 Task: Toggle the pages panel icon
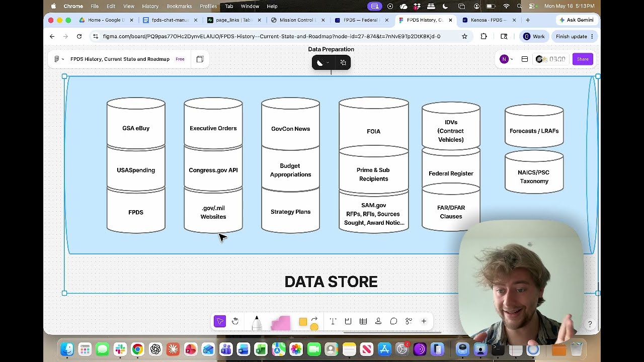coord(200,59)
